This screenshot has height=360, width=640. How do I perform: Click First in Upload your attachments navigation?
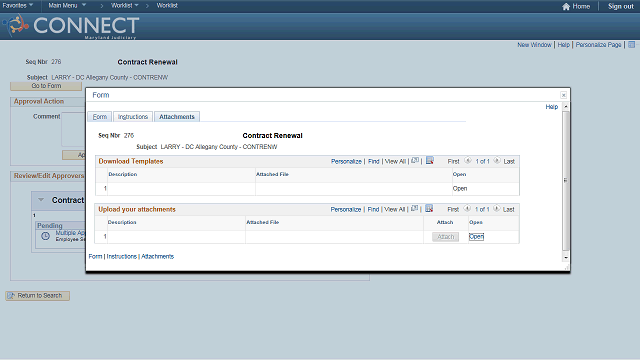pos(453,209)
